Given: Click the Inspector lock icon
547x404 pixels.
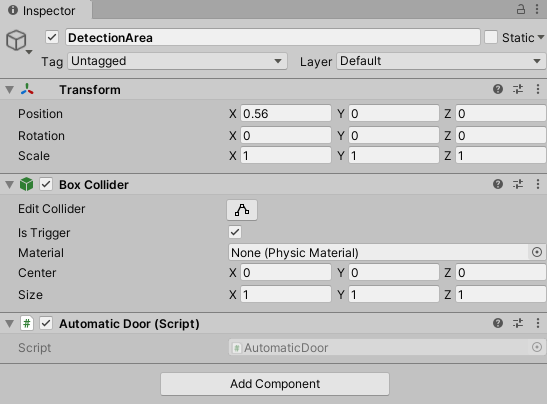Looking at the screenshot, I should pos(520,9).
